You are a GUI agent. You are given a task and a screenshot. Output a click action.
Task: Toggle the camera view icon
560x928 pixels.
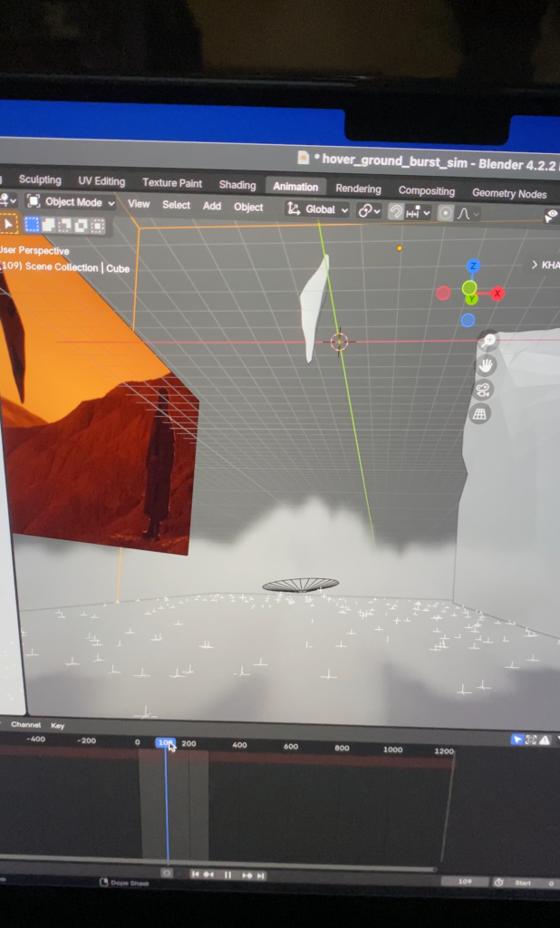(x=483, y=390)
